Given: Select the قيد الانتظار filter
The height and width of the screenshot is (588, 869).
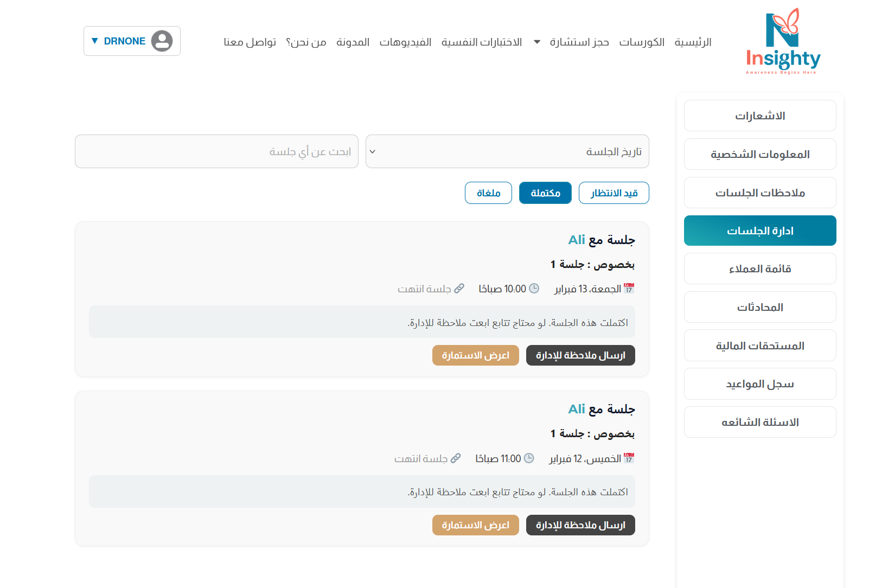Looking at the screenshot, I should (614, 193).
